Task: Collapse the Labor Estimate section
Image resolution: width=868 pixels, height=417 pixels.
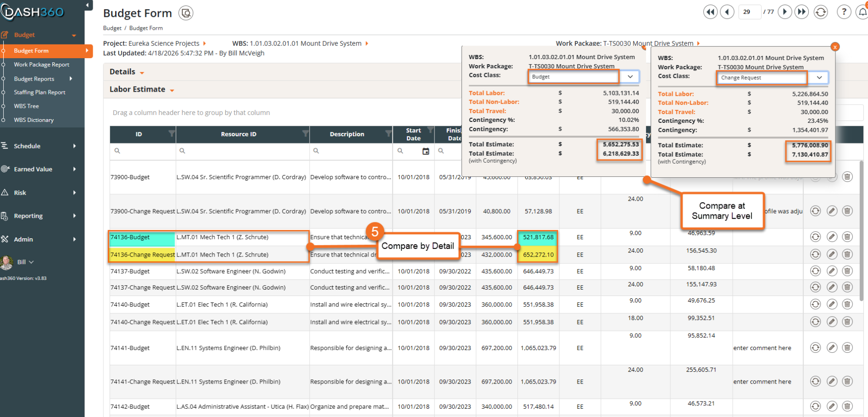Action: click(142, 89)
